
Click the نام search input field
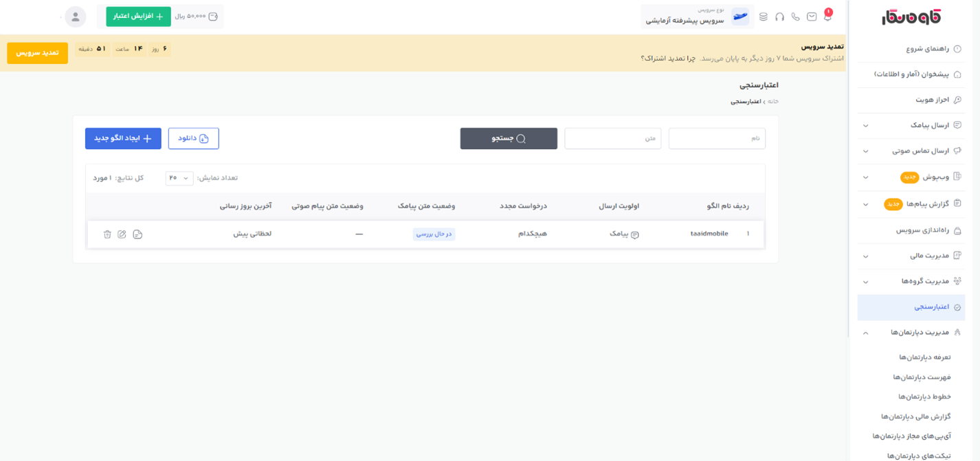717,138
